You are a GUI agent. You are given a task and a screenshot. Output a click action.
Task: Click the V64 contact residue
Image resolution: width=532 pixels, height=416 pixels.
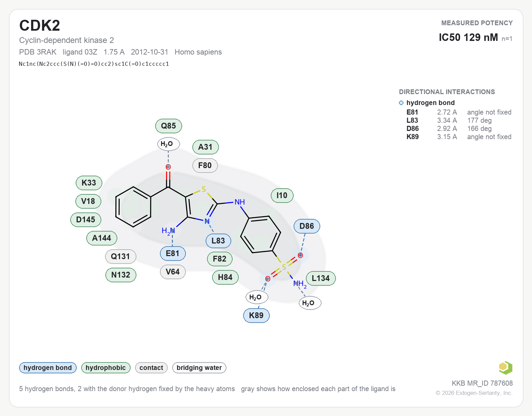pyautogui.click(x=173, y=272)
